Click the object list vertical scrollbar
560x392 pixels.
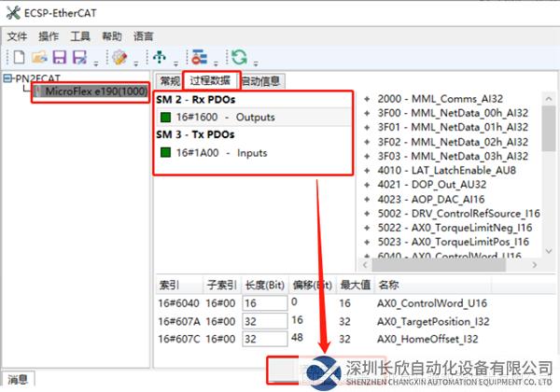[x=550, y=131]
